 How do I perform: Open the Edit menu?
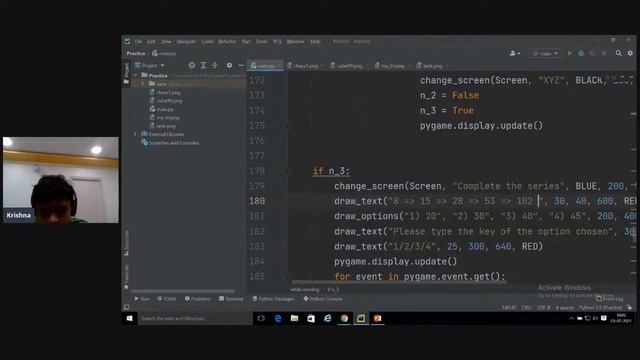[x=151, y=42]
